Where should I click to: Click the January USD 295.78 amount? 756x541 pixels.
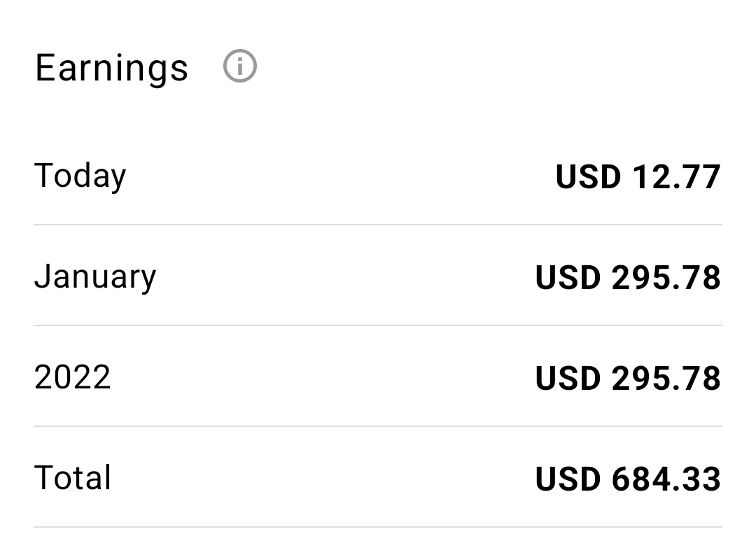click(x=628, y=279)
